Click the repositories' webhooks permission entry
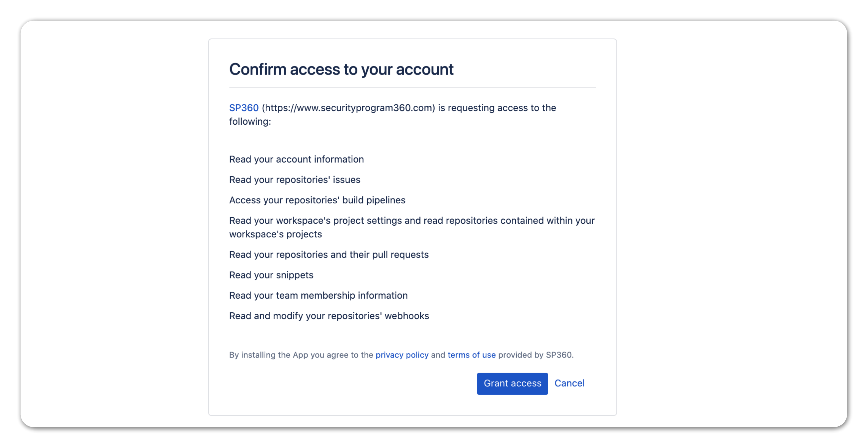 (329, 316)
